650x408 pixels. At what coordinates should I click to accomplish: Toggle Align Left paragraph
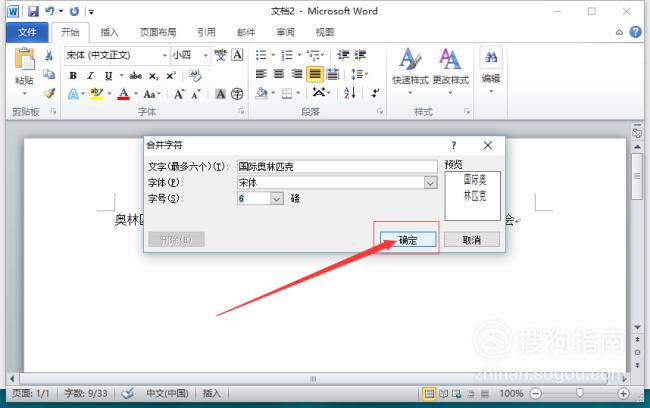(261, 74)
